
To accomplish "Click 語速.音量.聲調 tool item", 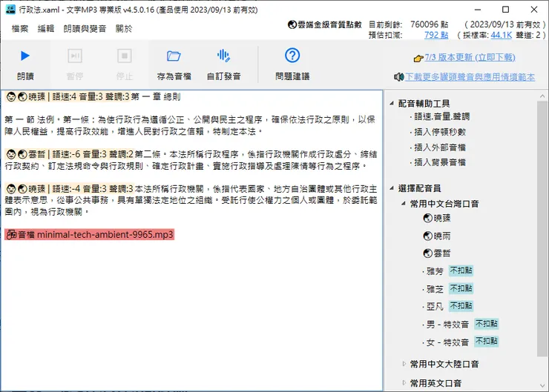I will point(442,116).
